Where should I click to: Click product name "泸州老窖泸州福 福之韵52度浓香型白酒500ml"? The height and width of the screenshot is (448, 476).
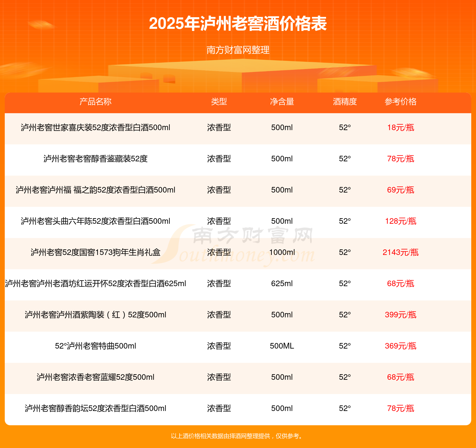click(x=95, y=190)
